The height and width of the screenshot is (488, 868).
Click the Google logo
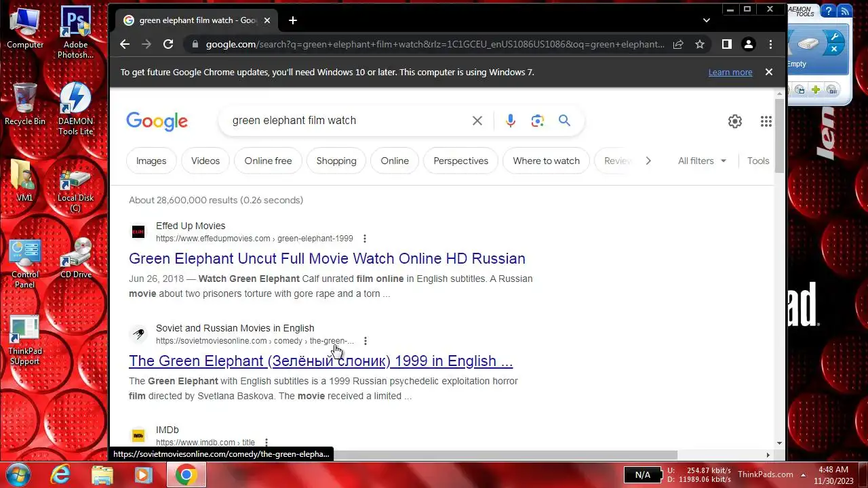[x=157, y=121]
